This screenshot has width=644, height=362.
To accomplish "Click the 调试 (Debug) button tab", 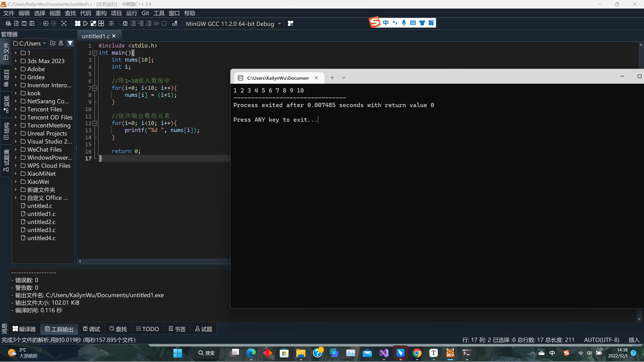I will click(91, 329).
